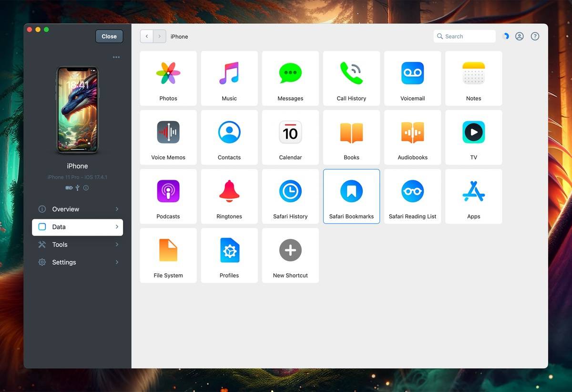Open Safari History

click(x=290, y=196)
